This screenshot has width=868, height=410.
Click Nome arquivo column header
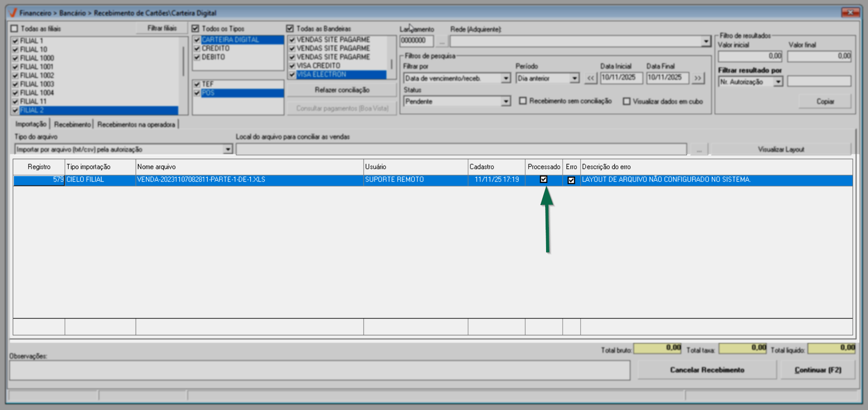pos(250,167)
